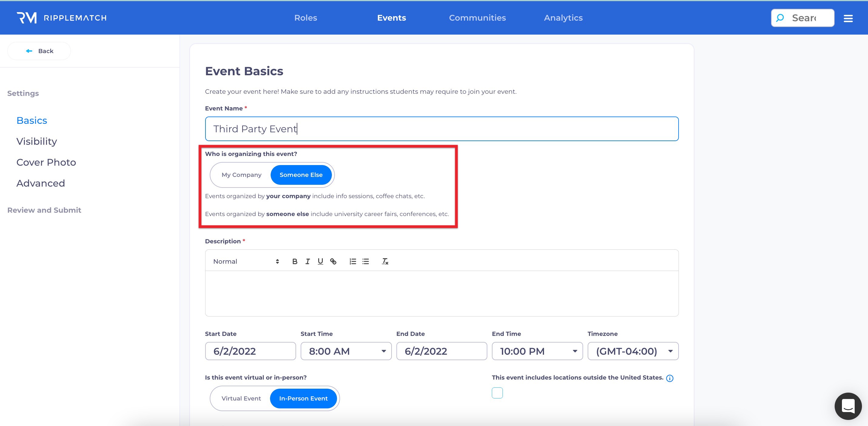Click the info icon beside locations text
Image resolution: width=868 pixels, height=426 pixels.
point(669,378)
